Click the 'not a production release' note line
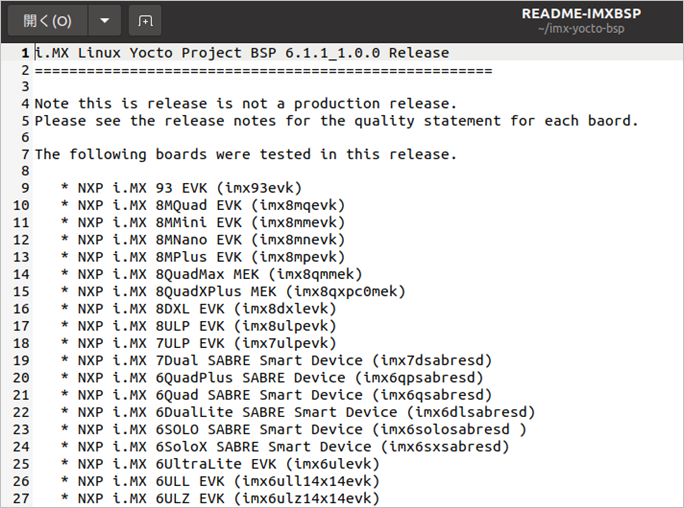The image size is (684, 508). (245, 104)
